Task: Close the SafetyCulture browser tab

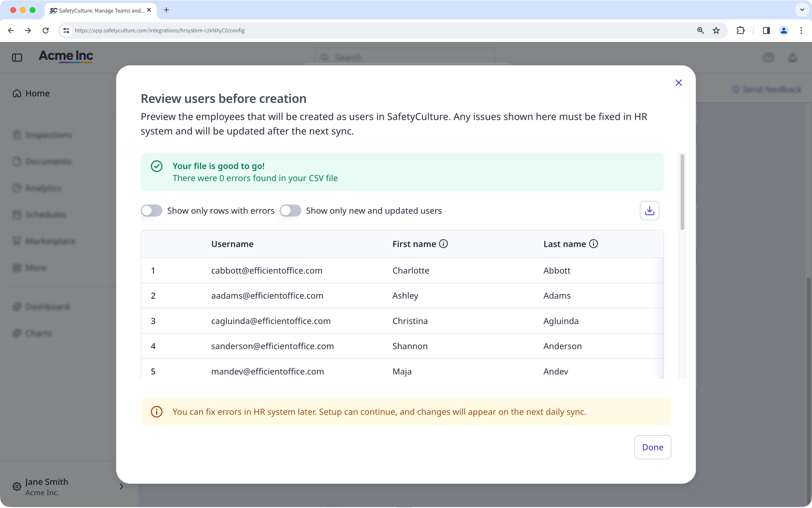Action: tap(149, 10)
